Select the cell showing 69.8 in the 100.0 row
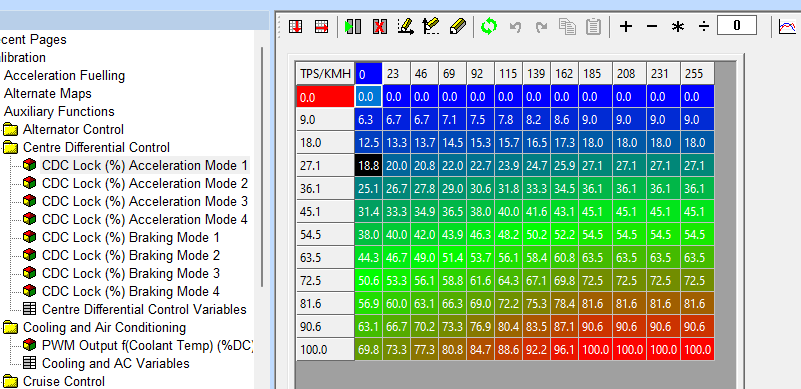The width and height of the screenshot is (801, 389). click(x=368, y=350)
